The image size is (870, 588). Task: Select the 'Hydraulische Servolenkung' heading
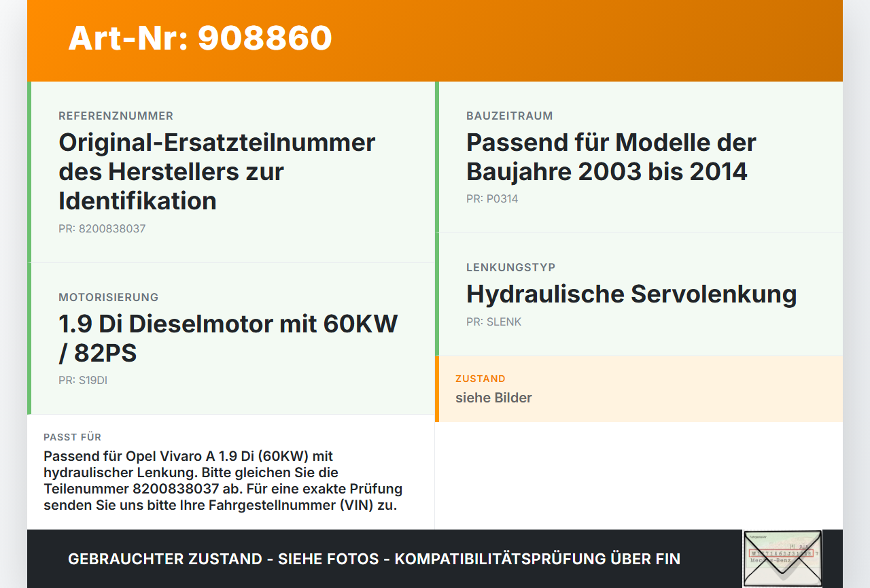pos(631,294)
